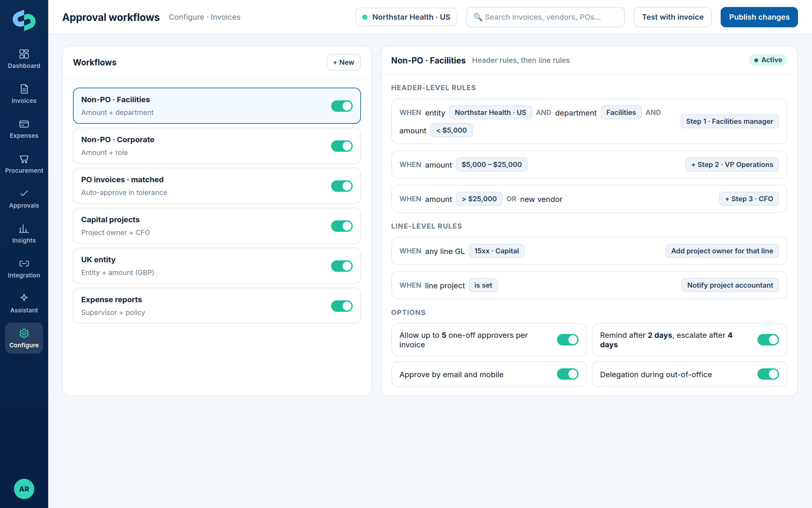812x508 pixels.
Task: Click the + New workflow button
Action: tap(344, 62)
